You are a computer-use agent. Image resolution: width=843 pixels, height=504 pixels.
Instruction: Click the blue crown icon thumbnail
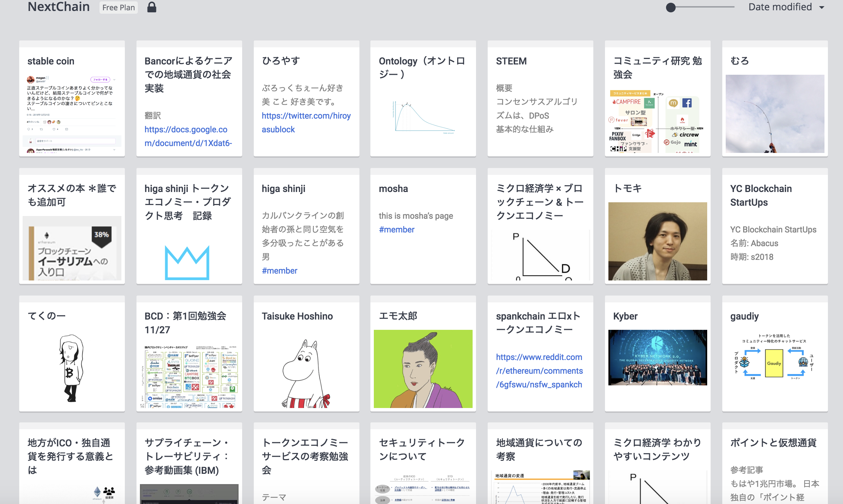point(187,262)
